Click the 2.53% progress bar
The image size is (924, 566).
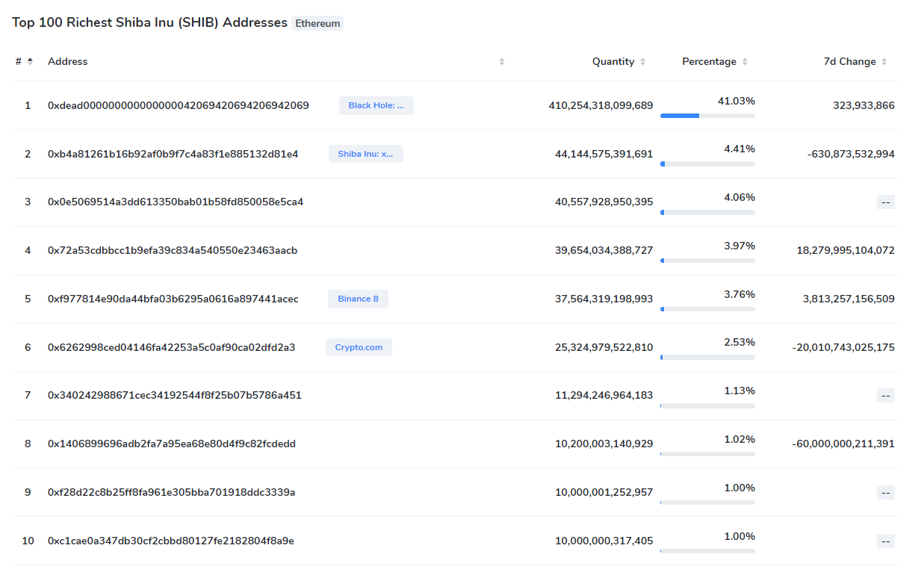(707, 357)
